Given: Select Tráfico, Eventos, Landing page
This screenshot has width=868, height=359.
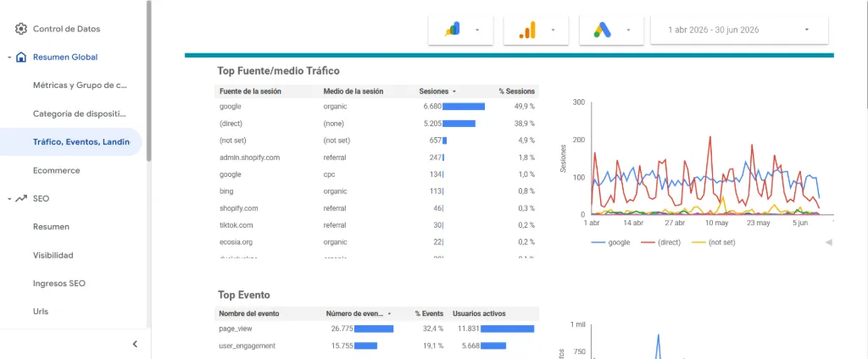Looking at the screenshot, I should [x=71, y=141].
